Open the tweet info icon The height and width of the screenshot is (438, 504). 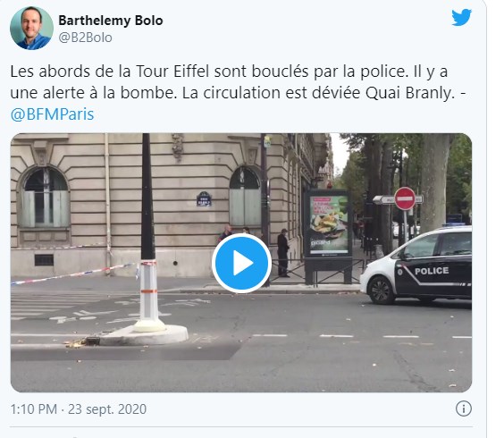tap(464, 409)
